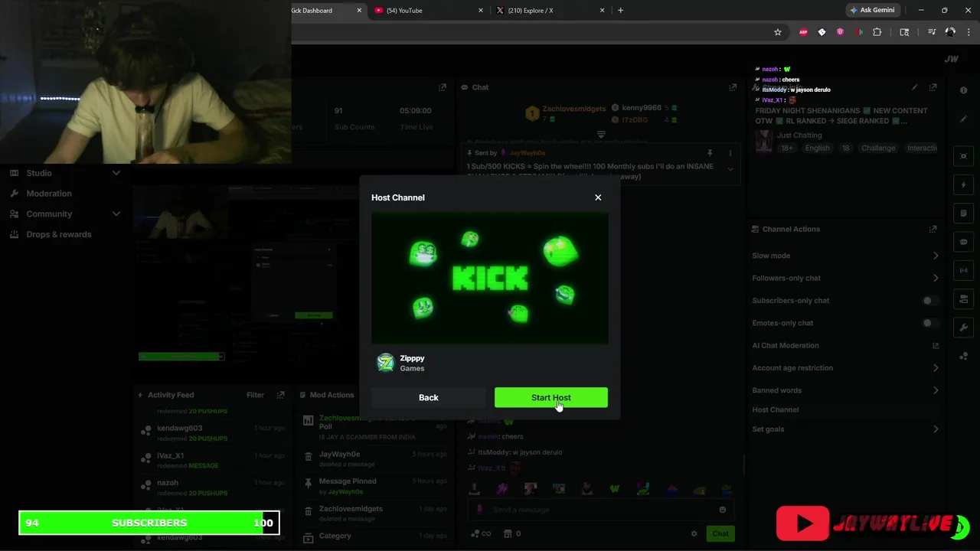Open a new browser tab

(x=620, y=10)
